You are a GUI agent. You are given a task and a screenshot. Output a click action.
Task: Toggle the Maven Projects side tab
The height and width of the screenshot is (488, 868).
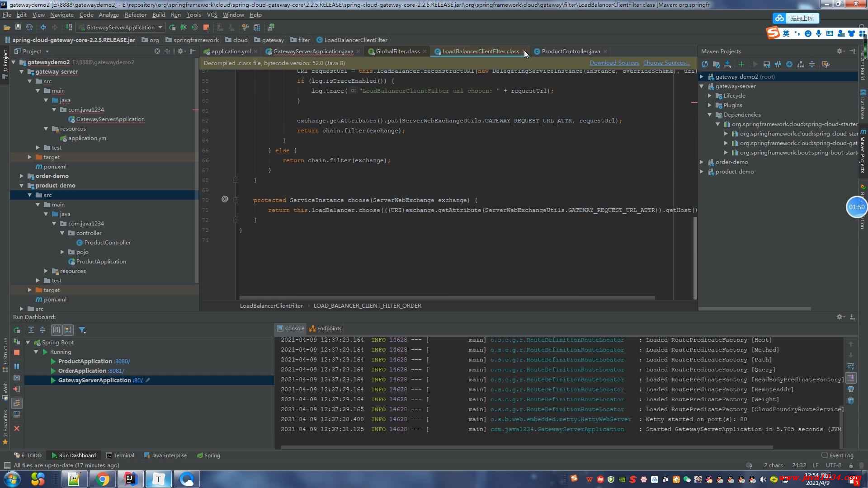tap(863, 152)
